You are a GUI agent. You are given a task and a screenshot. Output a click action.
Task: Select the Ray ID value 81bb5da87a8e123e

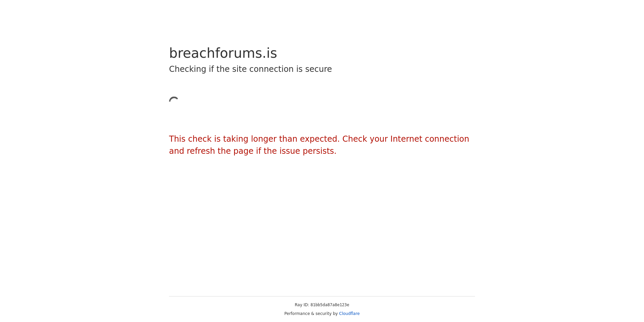point(330,305)
